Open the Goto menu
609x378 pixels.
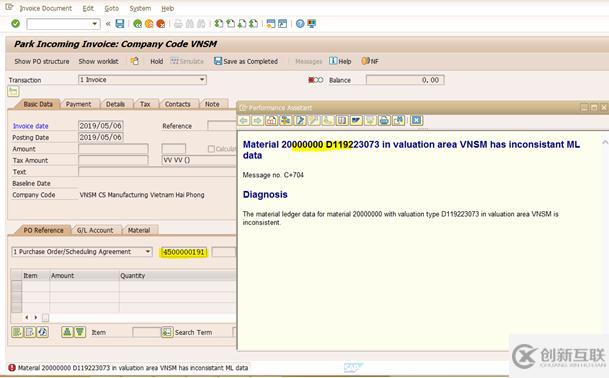point(111,8)
